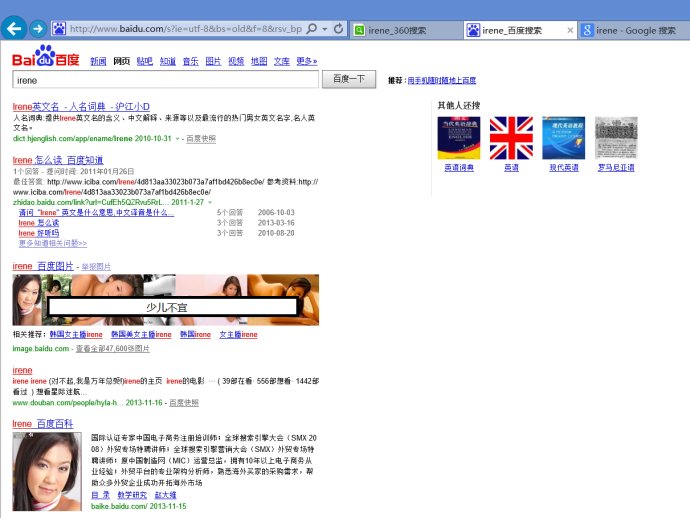Open the 女主播irene related link
The width and height of the screenshot is (690, 518).
pos(238,334)
